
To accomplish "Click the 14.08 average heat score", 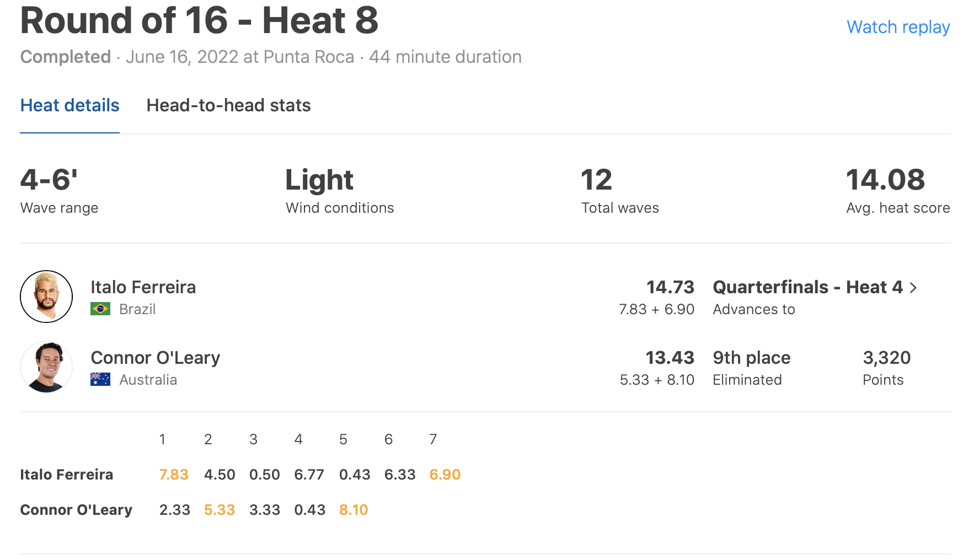I will [x=885, y=180].
